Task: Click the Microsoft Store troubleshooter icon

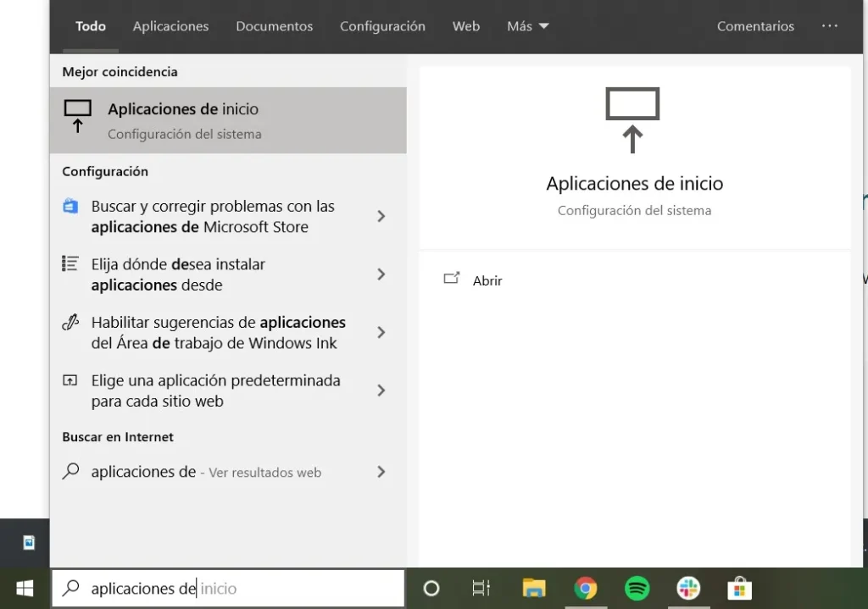Action: click(x=70, y=206)
